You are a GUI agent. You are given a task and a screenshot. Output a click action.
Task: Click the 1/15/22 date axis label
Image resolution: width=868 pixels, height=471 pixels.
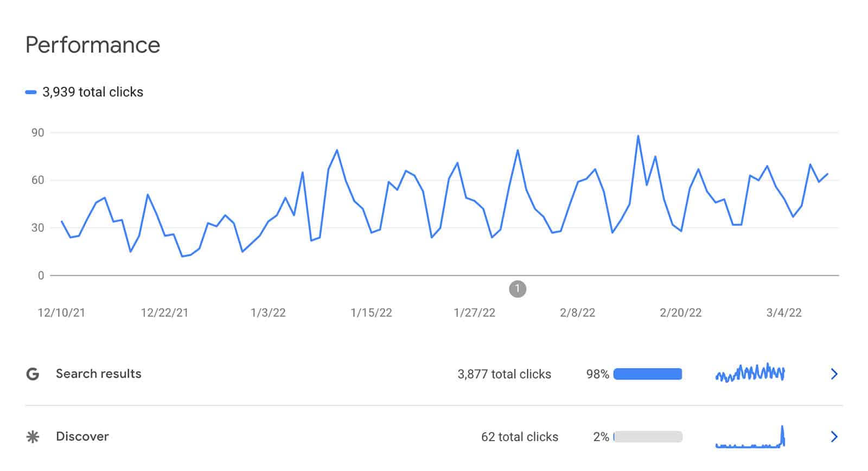tap(371, 313)
